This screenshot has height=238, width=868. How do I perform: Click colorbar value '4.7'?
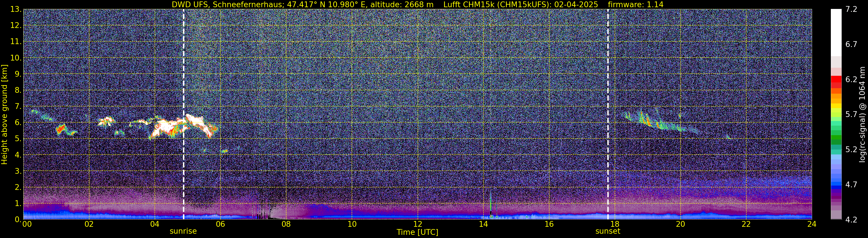(851, 185)
